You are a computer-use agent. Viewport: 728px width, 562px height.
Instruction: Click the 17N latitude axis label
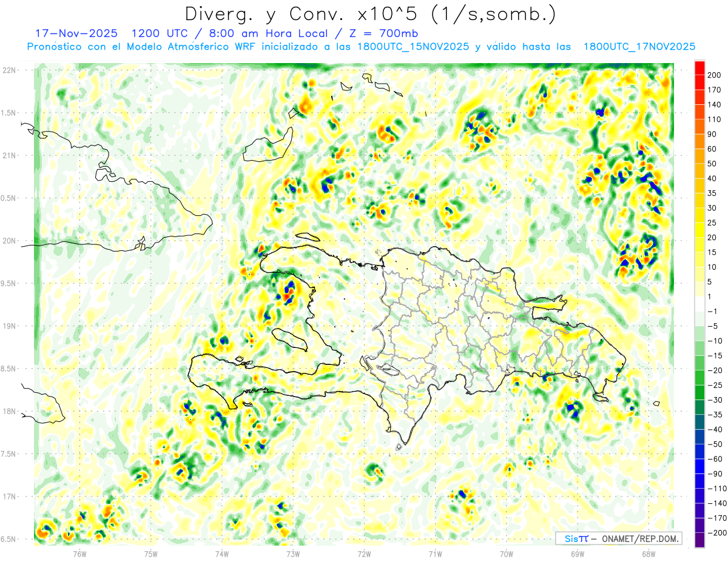coord(9,497)
